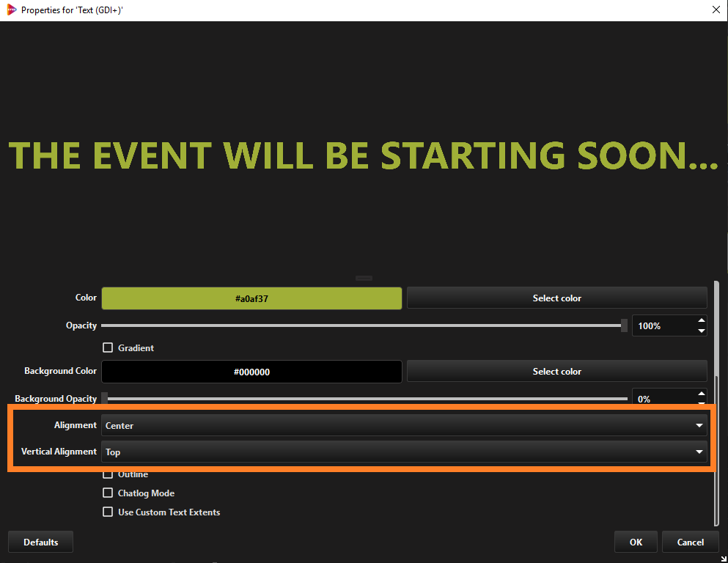This screenshot has height=563, width=728.
Task: Confirm with the OK button
Action: point(636,542)
